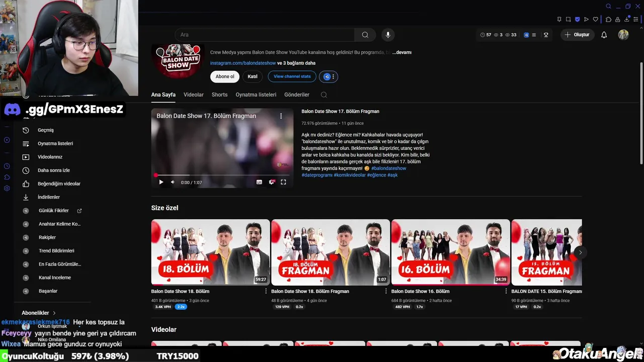Click the browser send-flow arrow icon
This screenshot has width=644, height=362.
pyautogui.click(x=586, y=20)
